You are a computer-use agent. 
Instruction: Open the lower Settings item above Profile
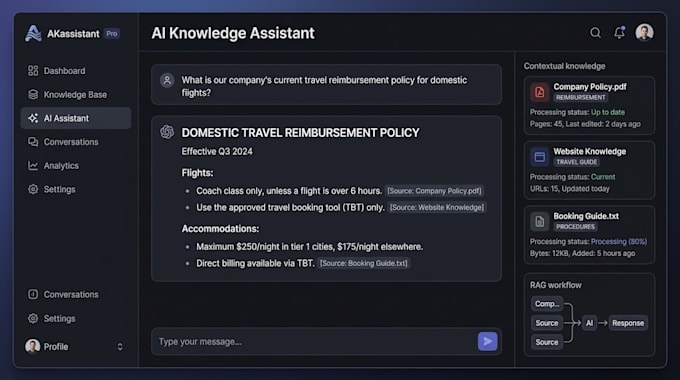(75, 318)
